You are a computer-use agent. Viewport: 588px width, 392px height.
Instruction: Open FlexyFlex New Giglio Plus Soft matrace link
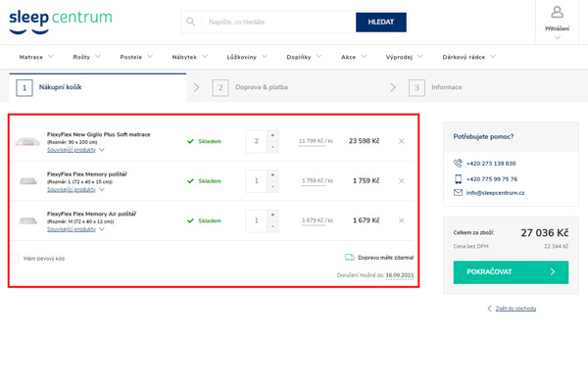pyautogui.click(x=99, y=134)
